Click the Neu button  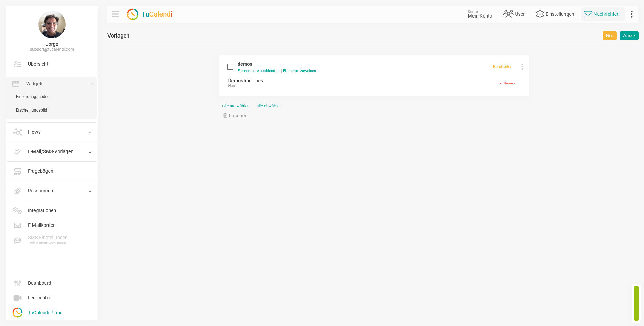pos(610,36)
